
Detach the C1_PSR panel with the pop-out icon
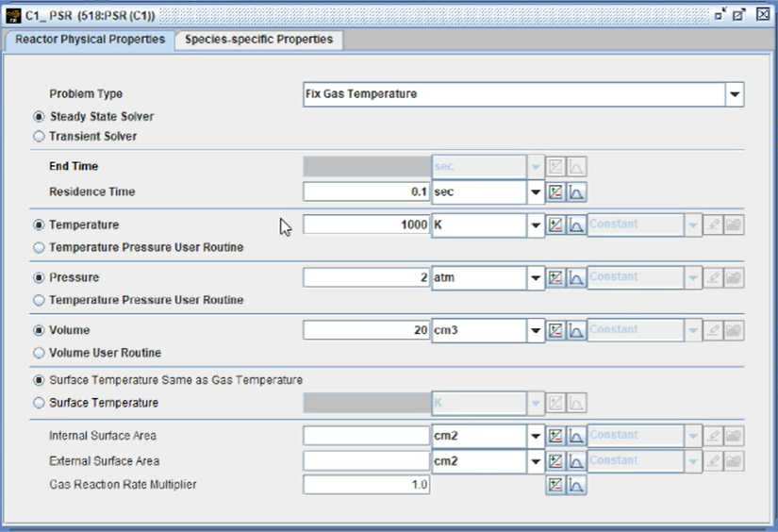click(x=720, y=14)
